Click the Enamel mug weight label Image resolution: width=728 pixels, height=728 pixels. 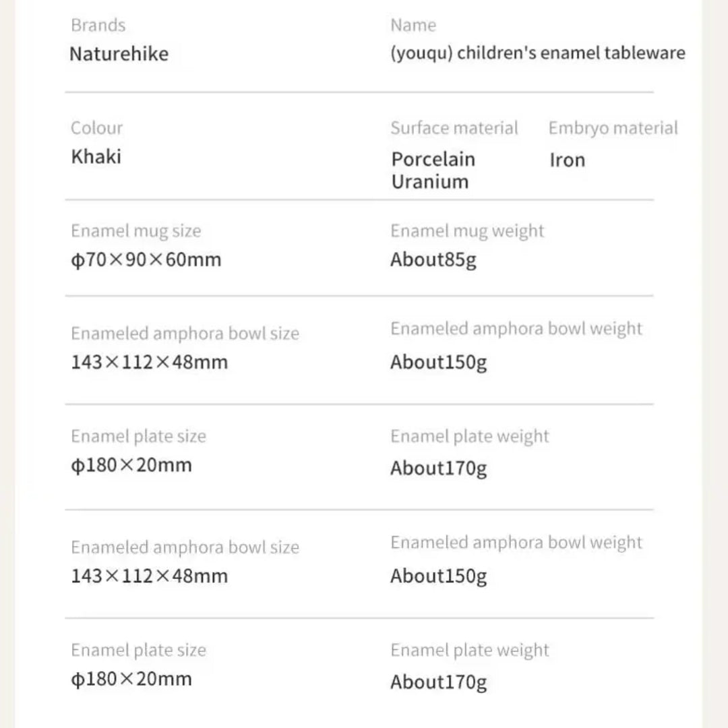coord(467,231)
